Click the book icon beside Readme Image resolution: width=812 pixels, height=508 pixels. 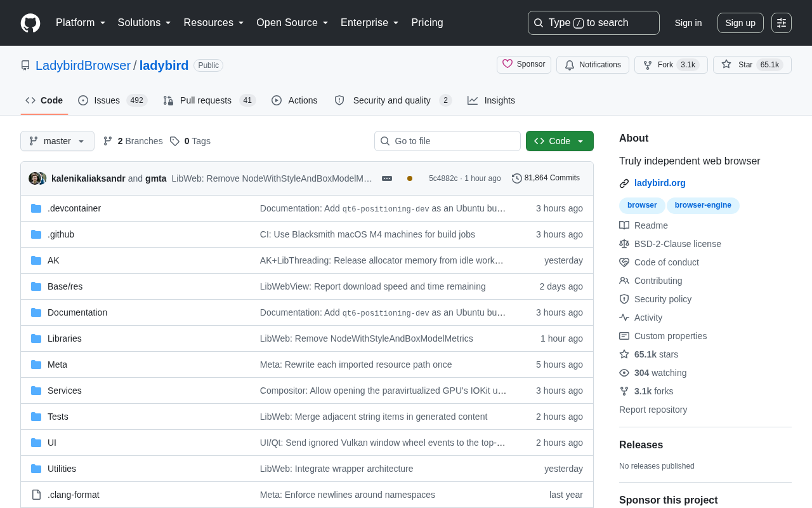pos(624,225)
